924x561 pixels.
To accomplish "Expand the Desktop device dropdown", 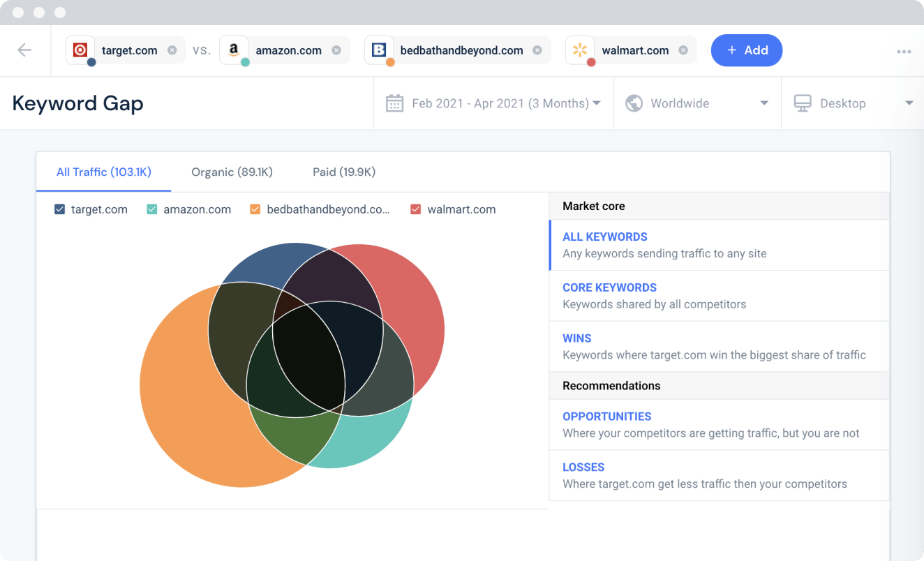I will [909, 103].
